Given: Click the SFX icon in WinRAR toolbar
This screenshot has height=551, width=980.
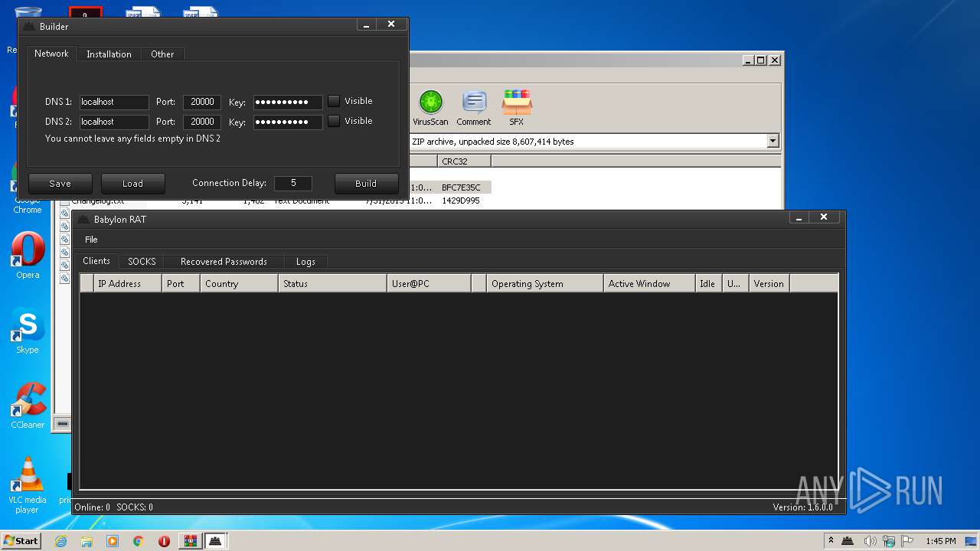Looking at the screenshot, I should tap(517, 108).
